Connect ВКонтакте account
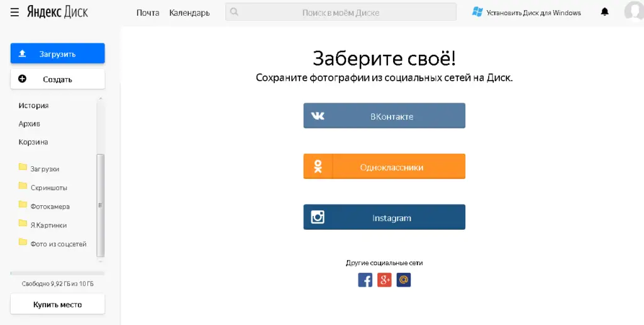Image resolution: width=644 pixels, height=325 pixels. 384,116
